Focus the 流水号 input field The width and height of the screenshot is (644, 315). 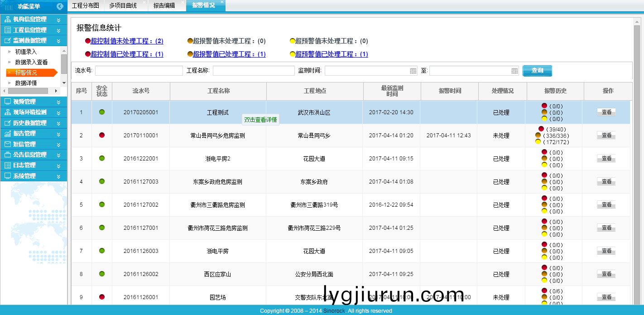[x=139, y=71]
